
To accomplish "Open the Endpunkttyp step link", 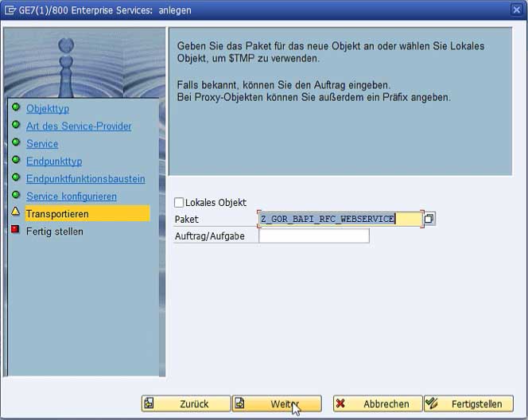I will coord(53,161).
